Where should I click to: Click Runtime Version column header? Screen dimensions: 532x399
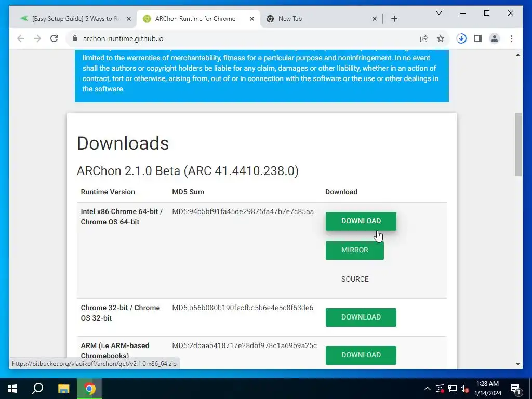(x=108, y=192)
